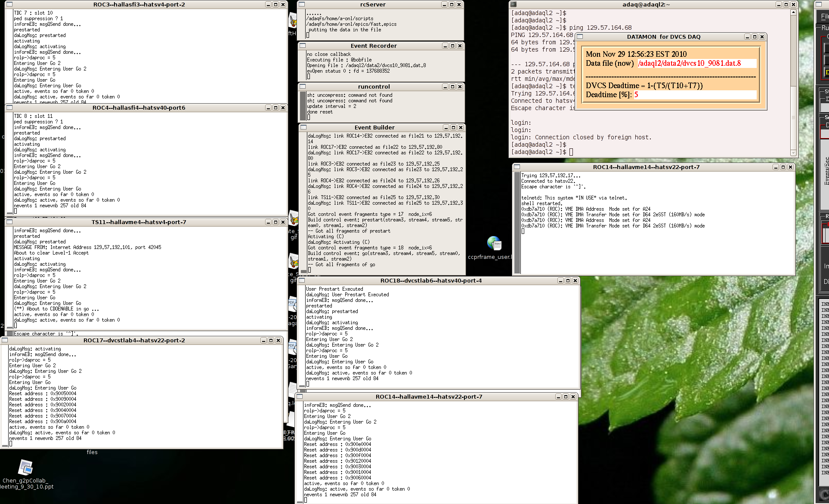Select Chen_g2pCollab meeting ppt desktop icon
The image size is (829, 504).
pos(26,467)
